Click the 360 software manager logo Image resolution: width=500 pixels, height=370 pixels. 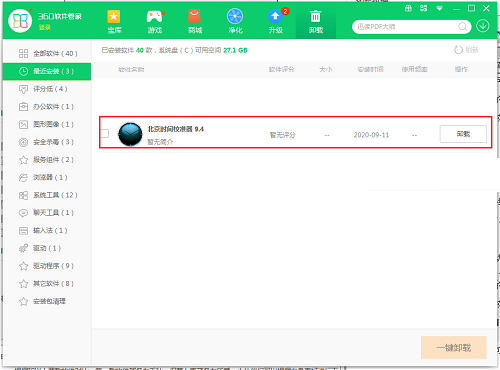[x=20, y=21]
